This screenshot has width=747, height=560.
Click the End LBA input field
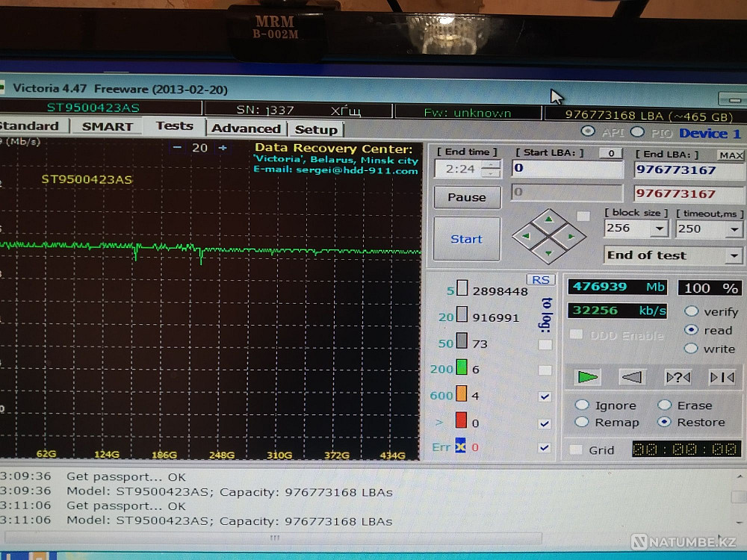(x=689, y=170)
